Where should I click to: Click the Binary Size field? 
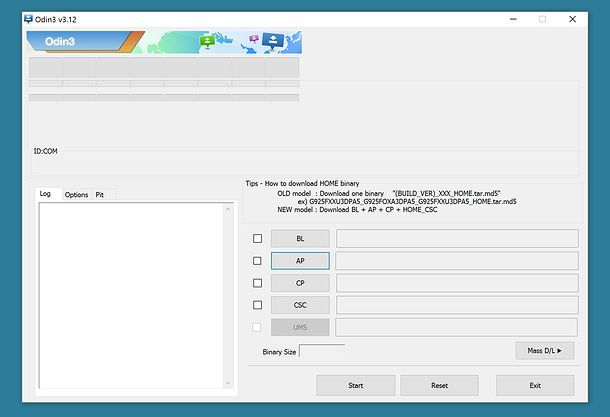click(322, 351)
